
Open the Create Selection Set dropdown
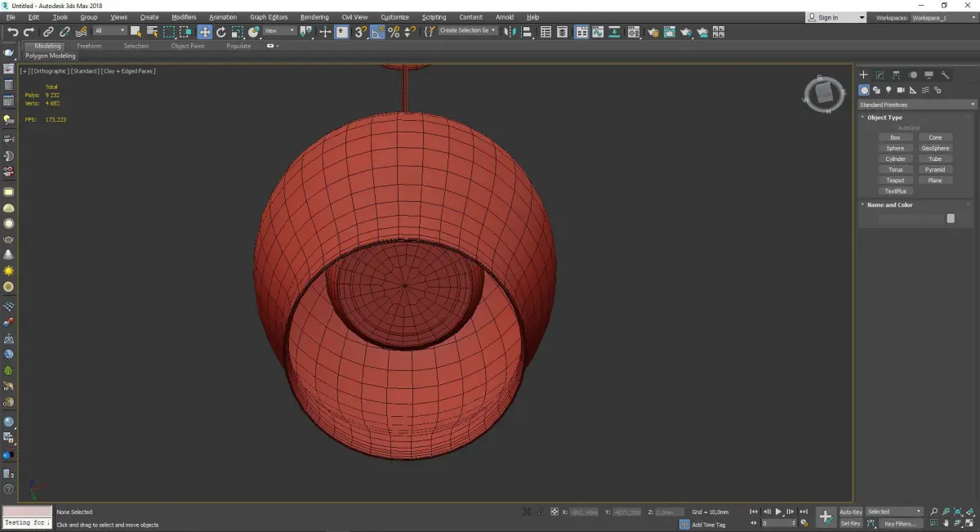468,31
